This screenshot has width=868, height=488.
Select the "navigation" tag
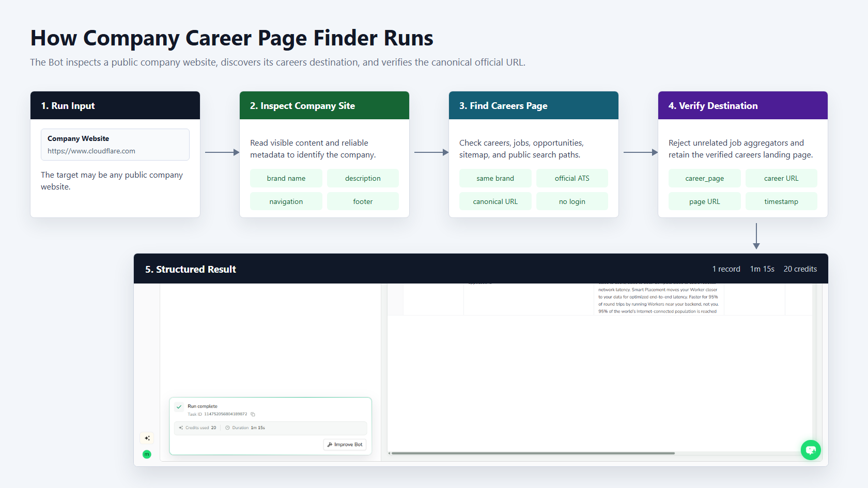tap(286, 201)
